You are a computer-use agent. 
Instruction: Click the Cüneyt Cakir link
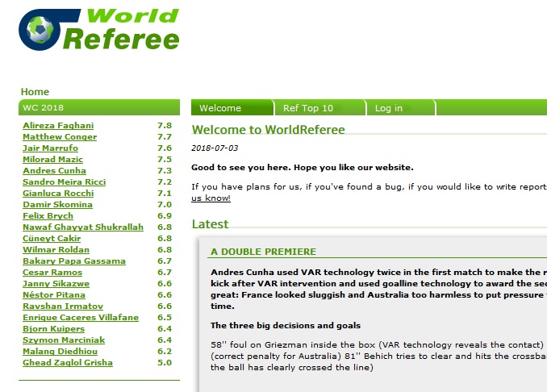(x=52, y=239)
